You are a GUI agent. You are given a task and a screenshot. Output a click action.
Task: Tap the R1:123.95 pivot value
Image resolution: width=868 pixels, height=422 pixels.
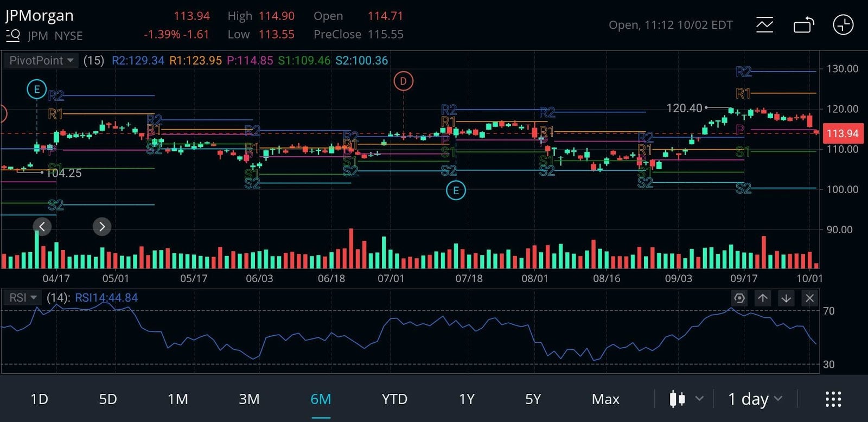[195, 60]
